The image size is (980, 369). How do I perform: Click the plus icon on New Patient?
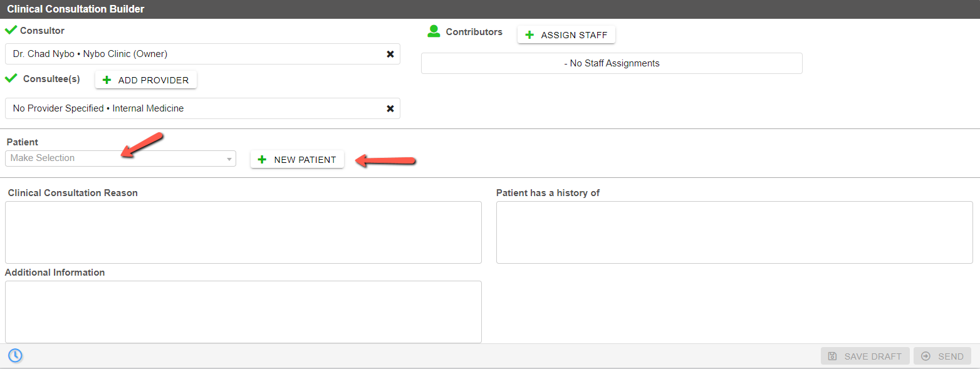[x=262, y=160]
